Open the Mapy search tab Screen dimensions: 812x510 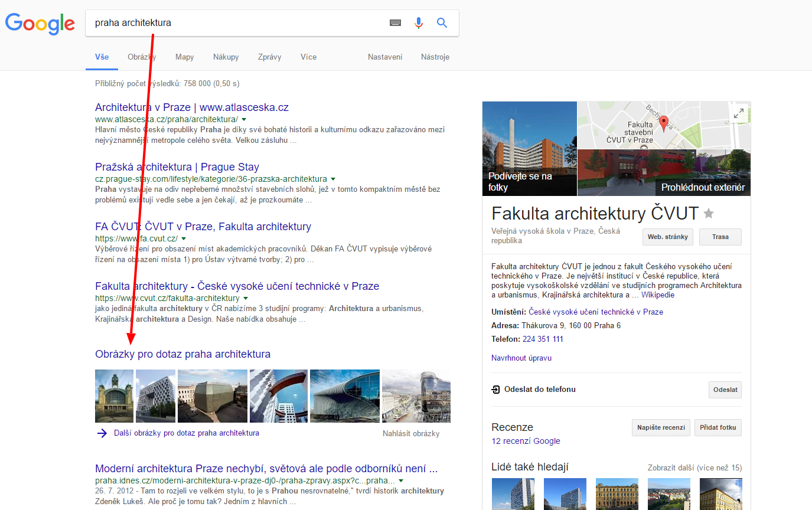point(184,57)
